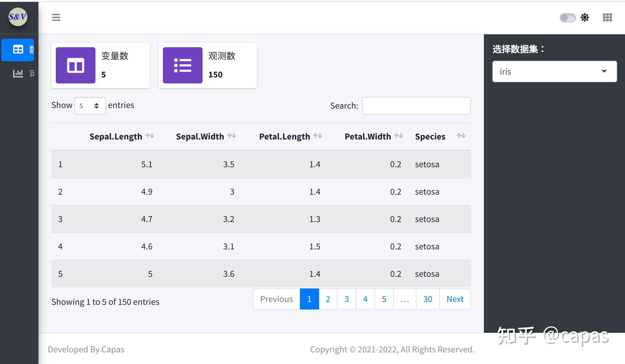Viewport: 625px width, 364px height.
Task: Sort by Petal.Width column arrows
Action: pyautogui.click(x=399, y=136)
